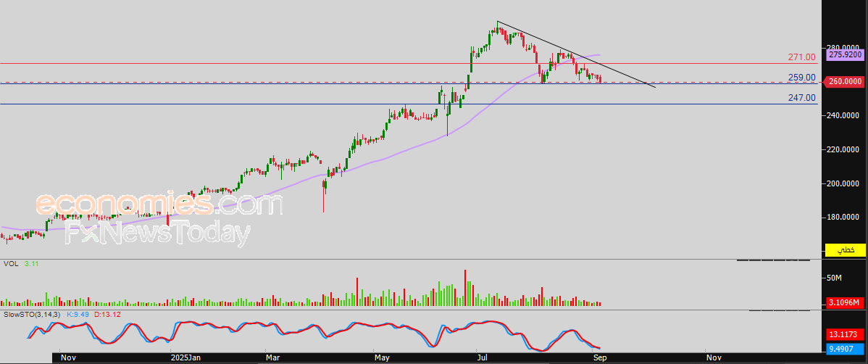
Task: Click the 50M volume axis label
Action: [834, 277]
